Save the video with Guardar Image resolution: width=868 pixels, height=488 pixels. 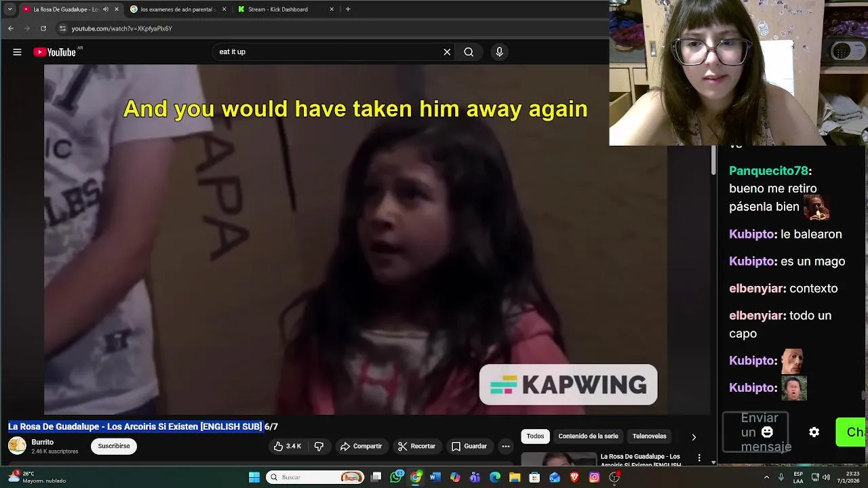[469, 446]
